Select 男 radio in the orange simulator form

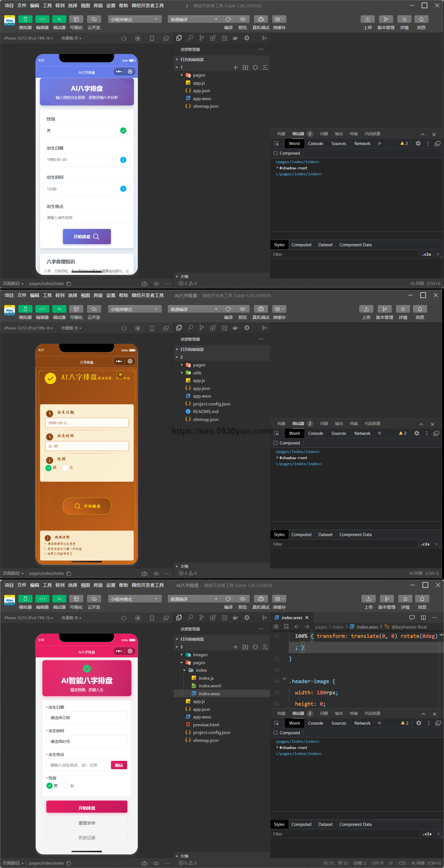49,468
